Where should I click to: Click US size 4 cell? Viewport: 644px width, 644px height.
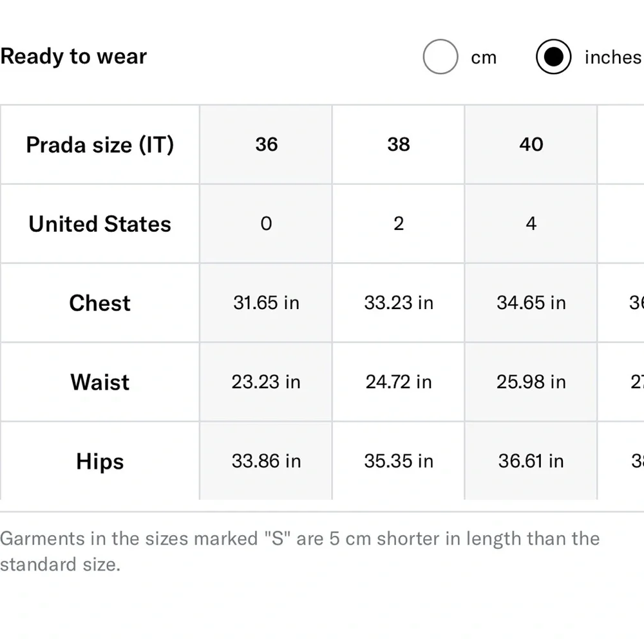tap(531, 224)
